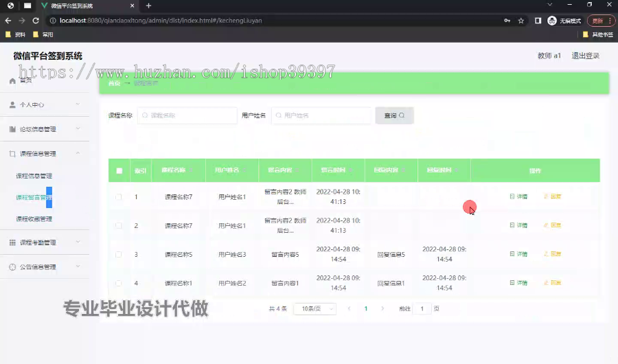Click the incognito mode profile icon
This screenshot has height=364, width=618.
click(x=552, y=21)
